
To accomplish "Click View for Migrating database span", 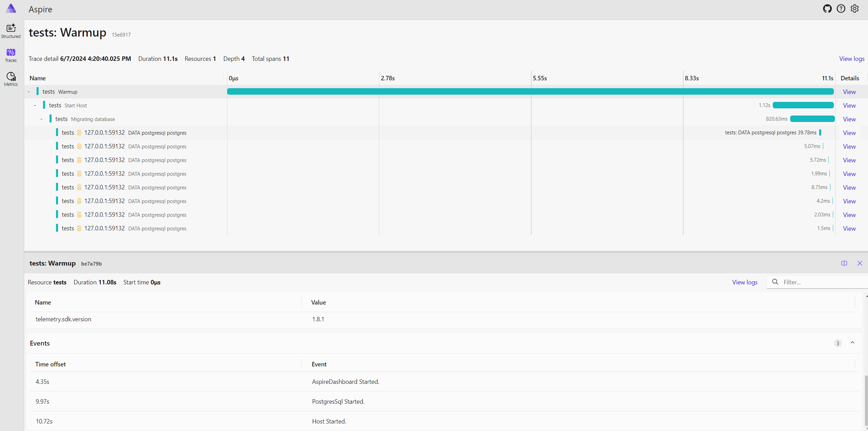I will point(849,119).
